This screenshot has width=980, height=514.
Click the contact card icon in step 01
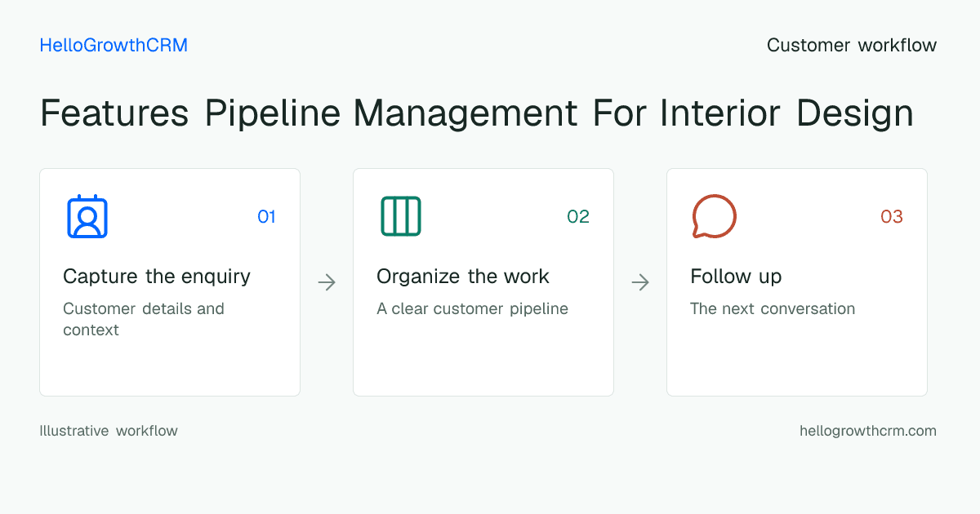(87, 216)
